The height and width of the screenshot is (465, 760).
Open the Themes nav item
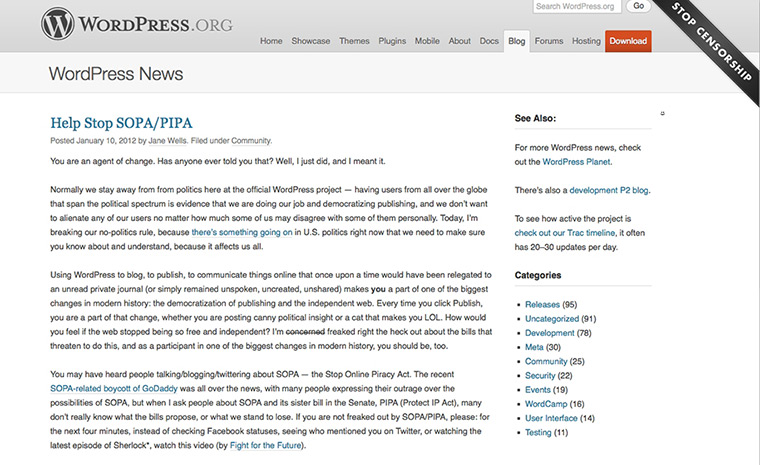[354, 41]
